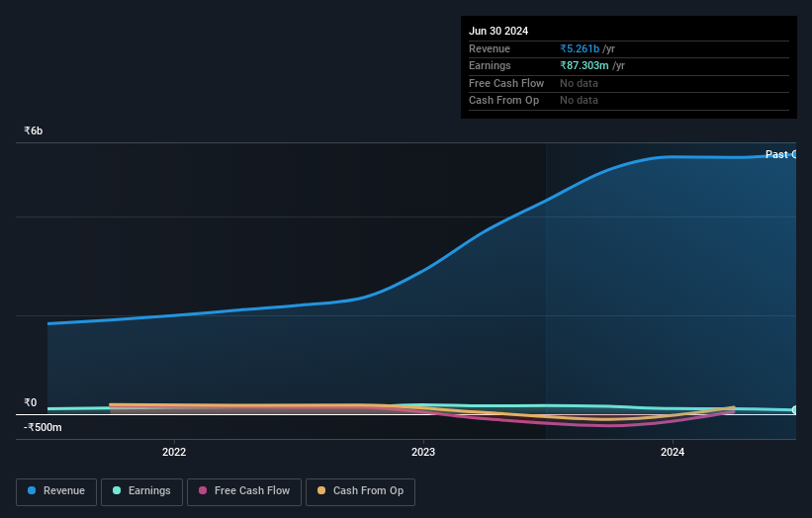
Task: Click the Revenue row label in tooltip
Action: 490,48
